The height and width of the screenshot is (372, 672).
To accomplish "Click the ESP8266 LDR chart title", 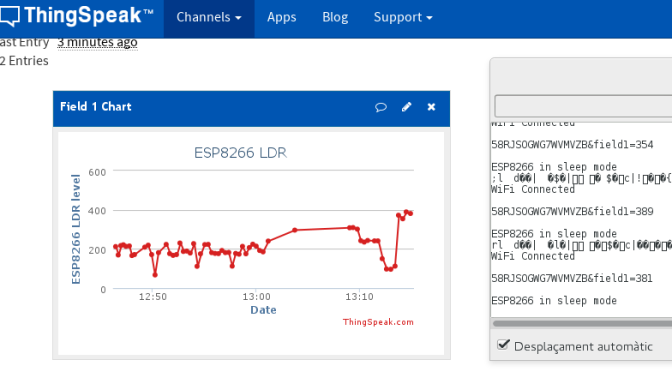I will click(240, 153).
